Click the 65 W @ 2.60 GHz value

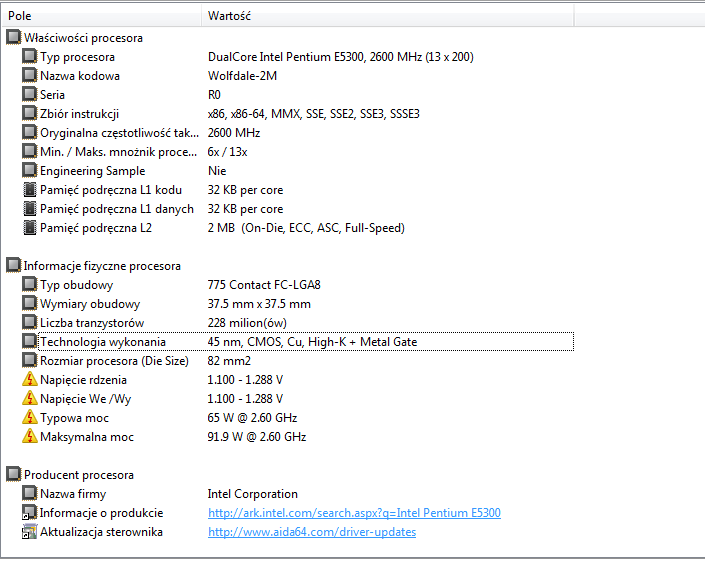(x=252, y=418)
